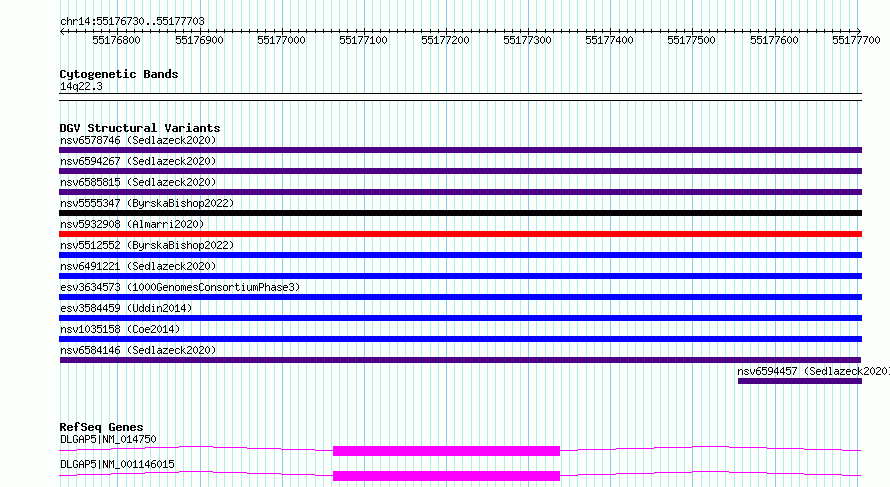The height and width of the screenshot is (487, 890).
Task: Select the blue bar under nsv1035158
Action: [460, 339]
